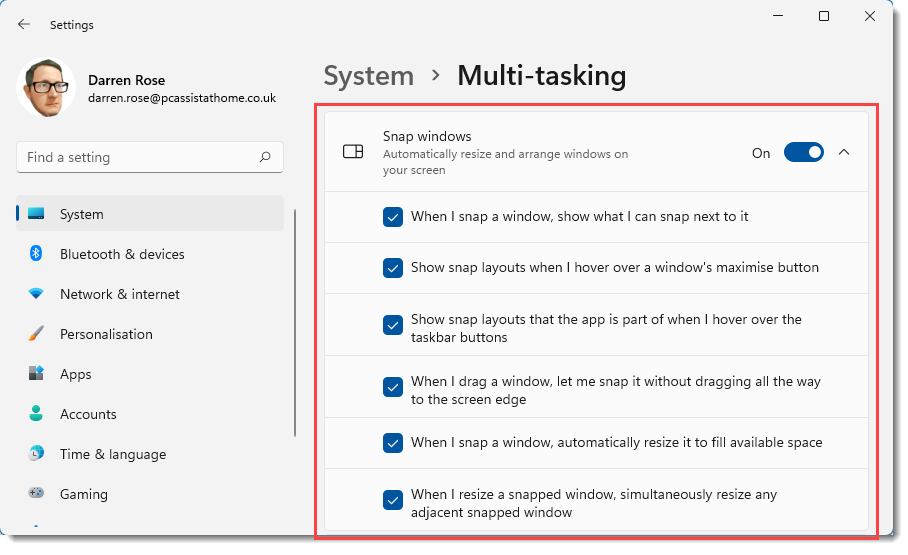Click the Bluetooth icon in sidebar
Image resolution: width=908 pixels, height=555 pixels.
pos(36,253)
